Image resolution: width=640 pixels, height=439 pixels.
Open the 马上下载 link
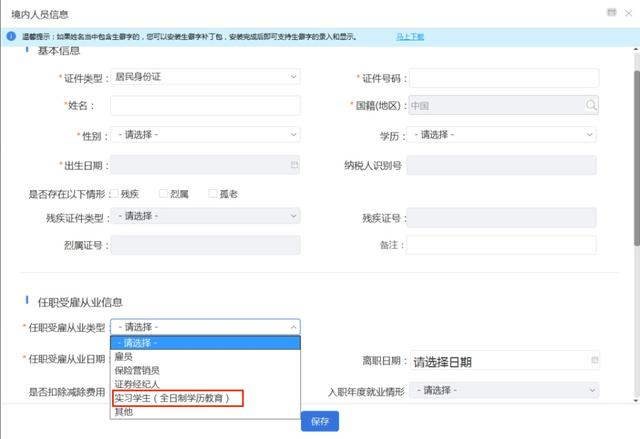coord(410,37)
